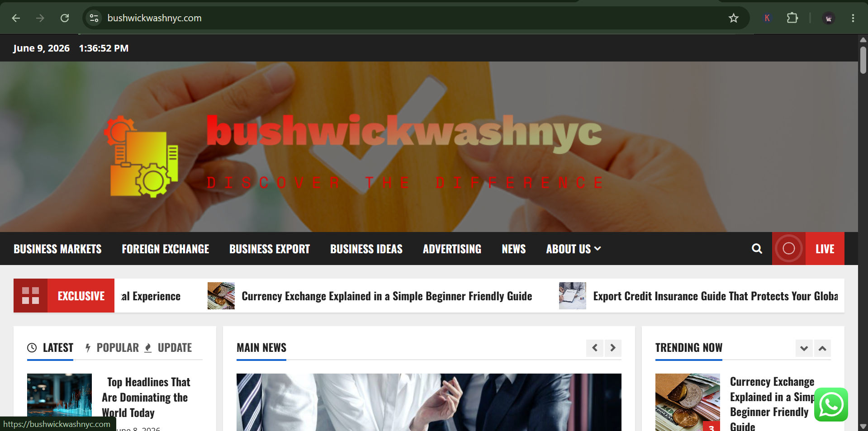This screenshot has width=868, height=431.
Task: Open Advertising menu item
Action: tap(452, 249)
